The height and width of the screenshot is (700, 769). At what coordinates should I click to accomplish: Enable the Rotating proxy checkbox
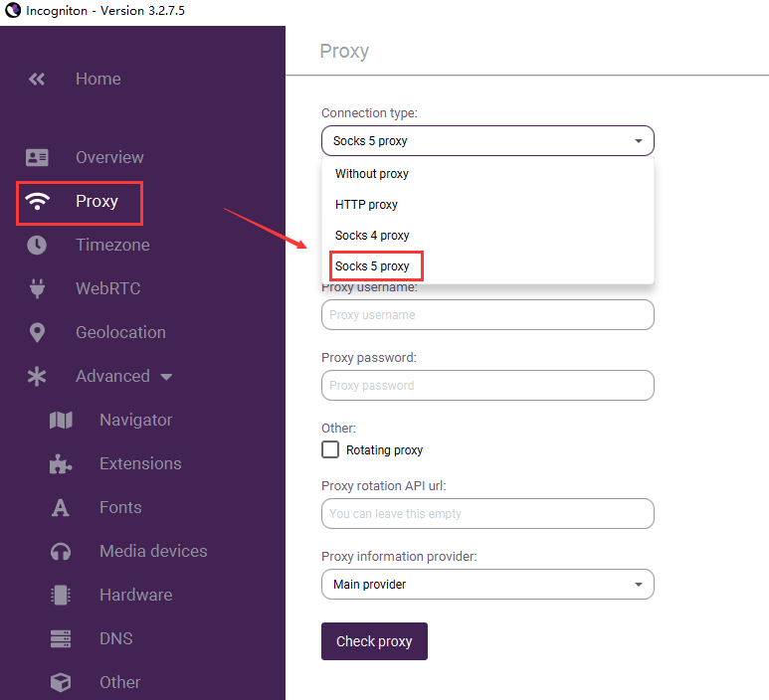click(330, 449)
